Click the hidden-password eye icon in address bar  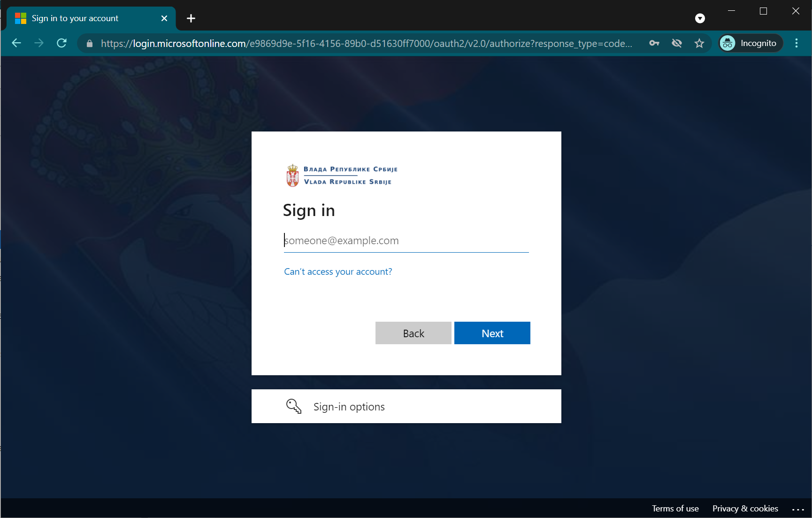pos(677,43)
